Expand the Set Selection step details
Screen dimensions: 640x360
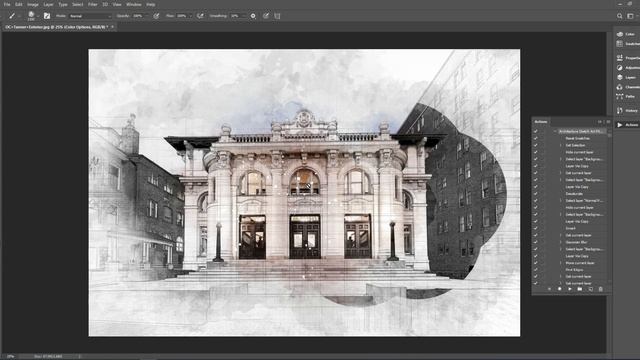point(561,145)
